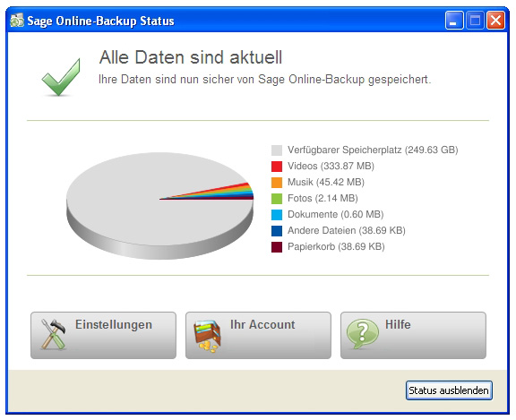Screen dimensions: 516x420
Task: Select the maroon Papierkorb legend swatch
Action: click(277, 247)
